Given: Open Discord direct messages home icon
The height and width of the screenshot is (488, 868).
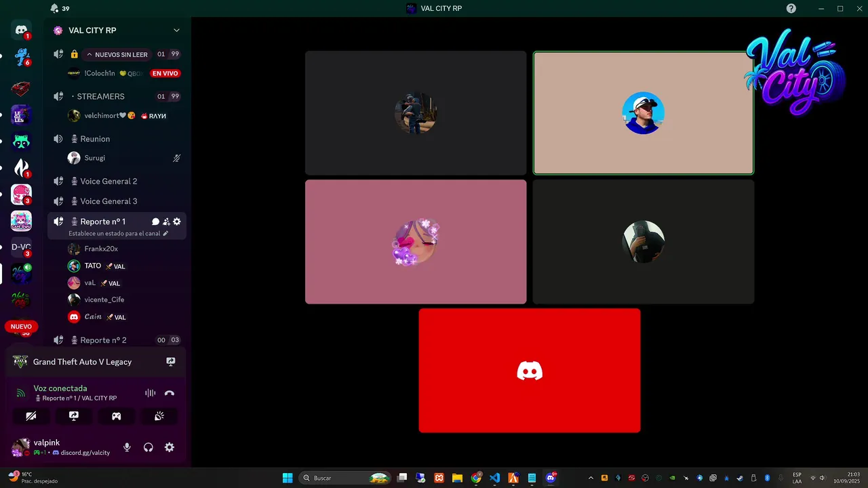Looking at the screenshot, I should click(x=21, y=30).
